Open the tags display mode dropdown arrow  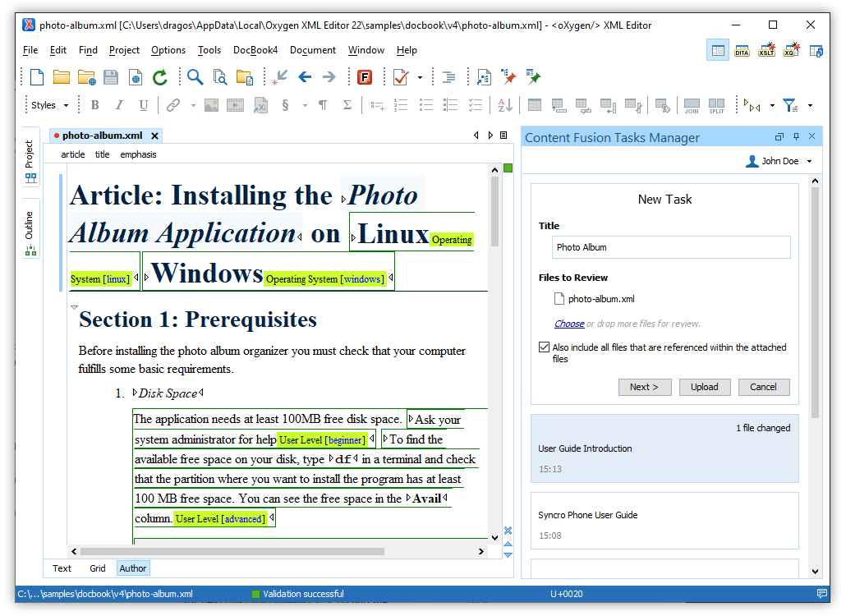pyautogui.click(x=772, y=106)
